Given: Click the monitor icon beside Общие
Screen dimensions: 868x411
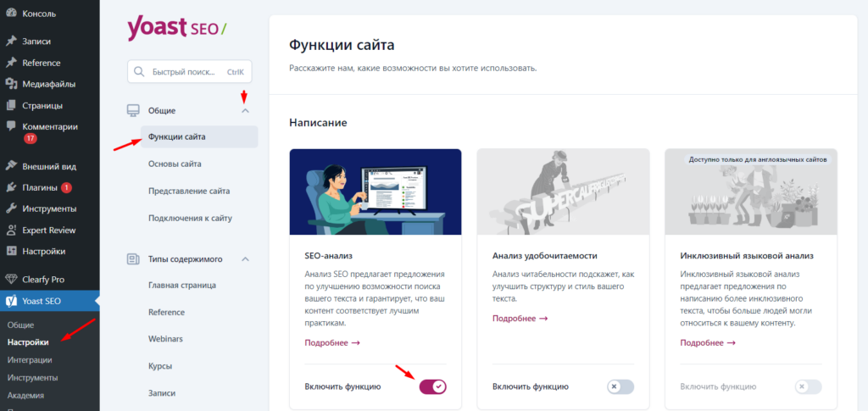Looking at the screenshot, I should (133, 111).
